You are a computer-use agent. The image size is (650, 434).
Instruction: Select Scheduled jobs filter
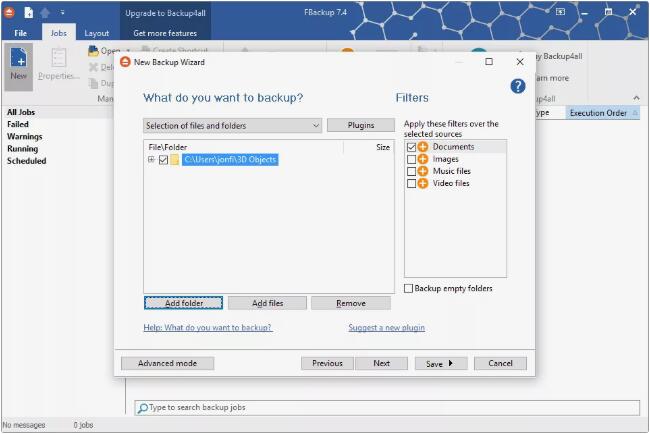[27, 161]
